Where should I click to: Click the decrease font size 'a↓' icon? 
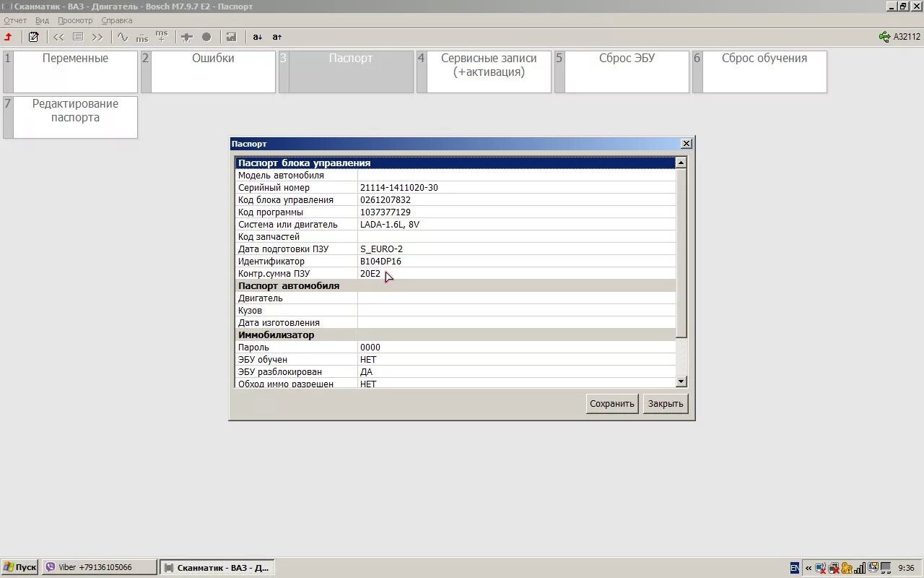click(x=257, y=37)
